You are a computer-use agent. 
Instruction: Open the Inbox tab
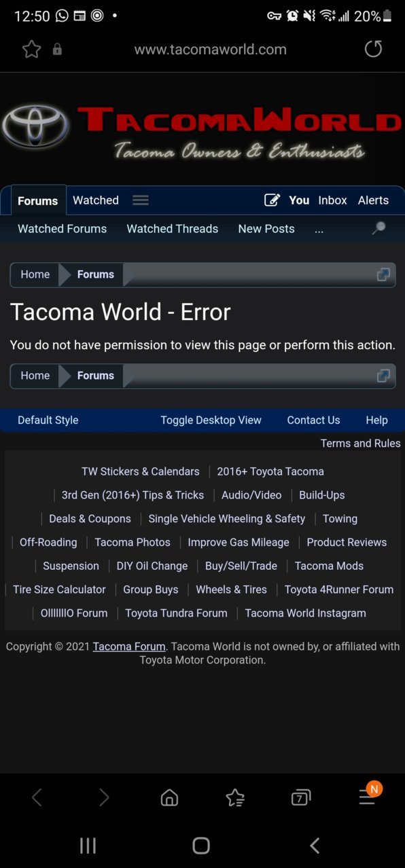pyautogui.click(x=332, y=200)
